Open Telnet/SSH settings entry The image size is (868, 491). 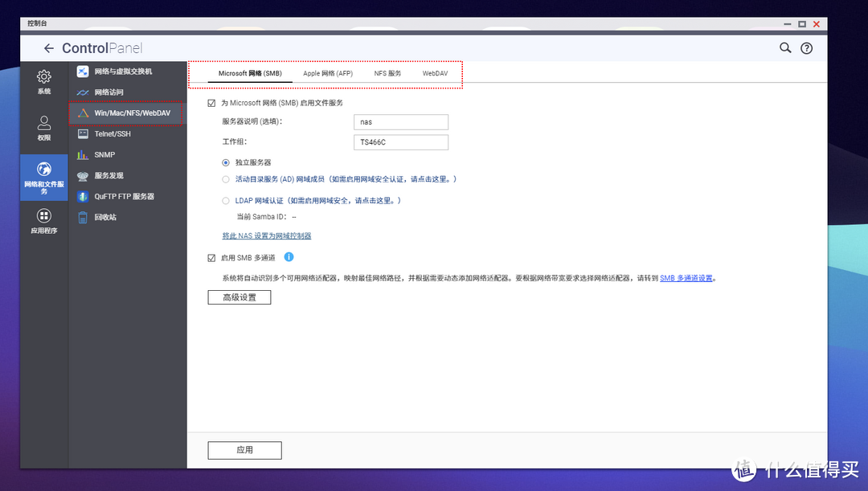click(128, 134)
